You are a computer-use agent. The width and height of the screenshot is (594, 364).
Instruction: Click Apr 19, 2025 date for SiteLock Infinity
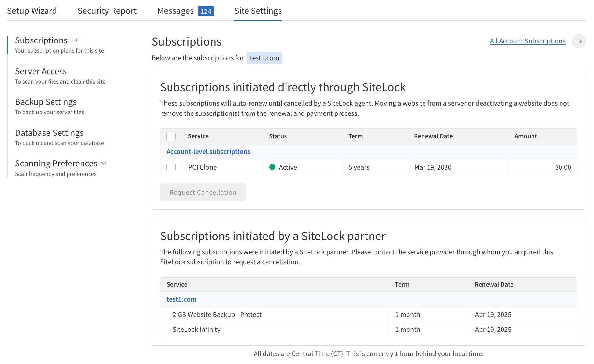pos(493,330)
